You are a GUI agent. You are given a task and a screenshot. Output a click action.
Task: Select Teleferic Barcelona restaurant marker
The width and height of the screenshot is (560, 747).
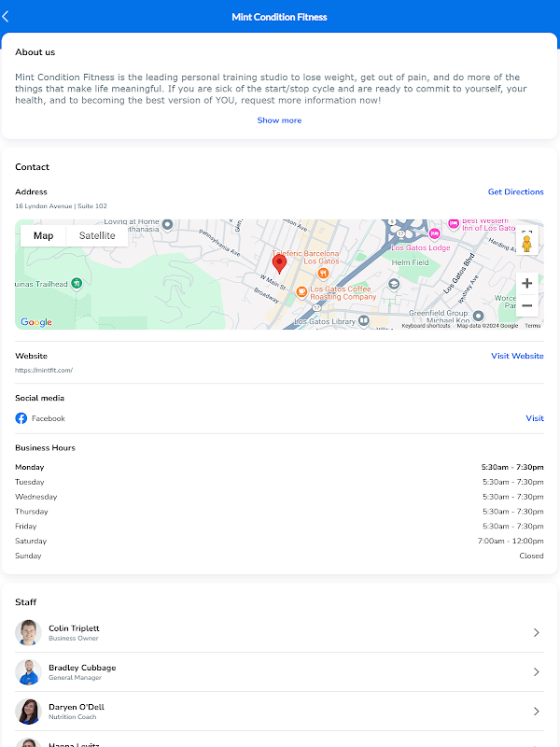[x=323, y=273]
